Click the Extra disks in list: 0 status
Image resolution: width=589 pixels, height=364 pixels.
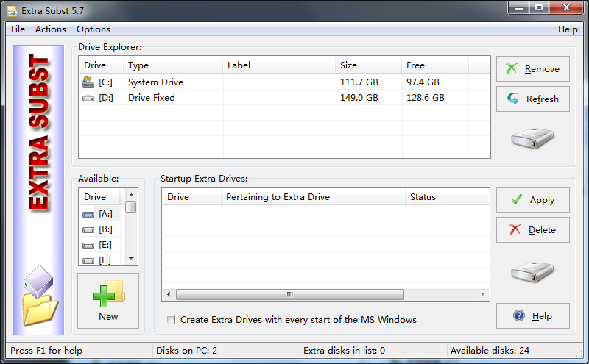(x=344, y=351)
